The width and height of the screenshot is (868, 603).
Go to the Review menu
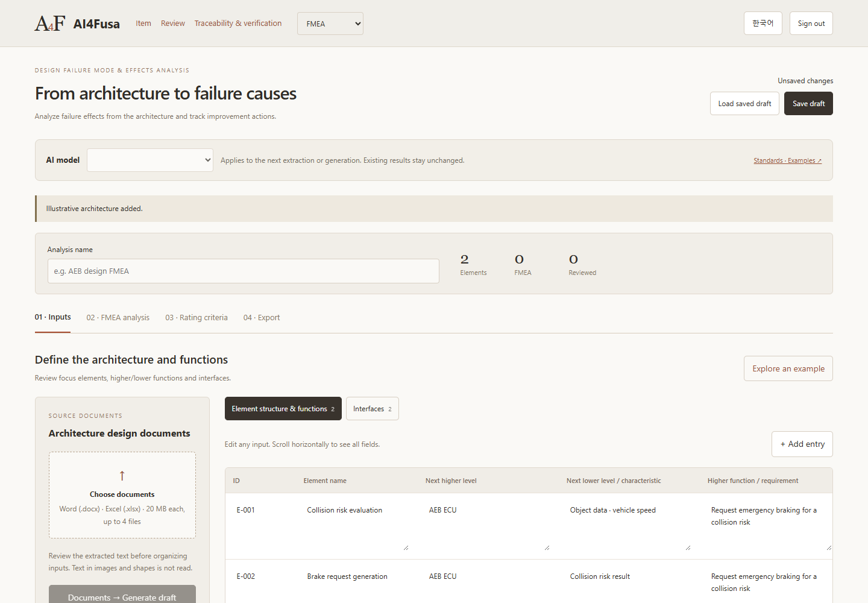173,24
